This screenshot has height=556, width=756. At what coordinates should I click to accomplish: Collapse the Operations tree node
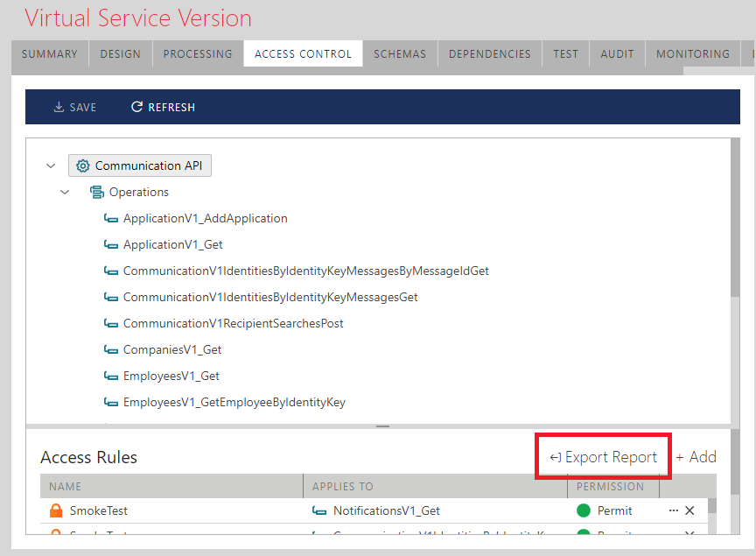(65, 192)
